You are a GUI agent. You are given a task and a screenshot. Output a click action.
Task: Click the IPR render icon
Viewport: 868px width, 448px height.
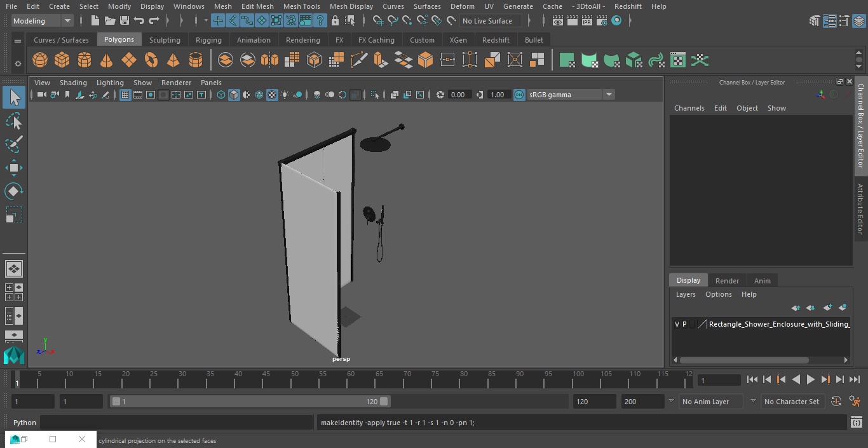tap(587, 21)
